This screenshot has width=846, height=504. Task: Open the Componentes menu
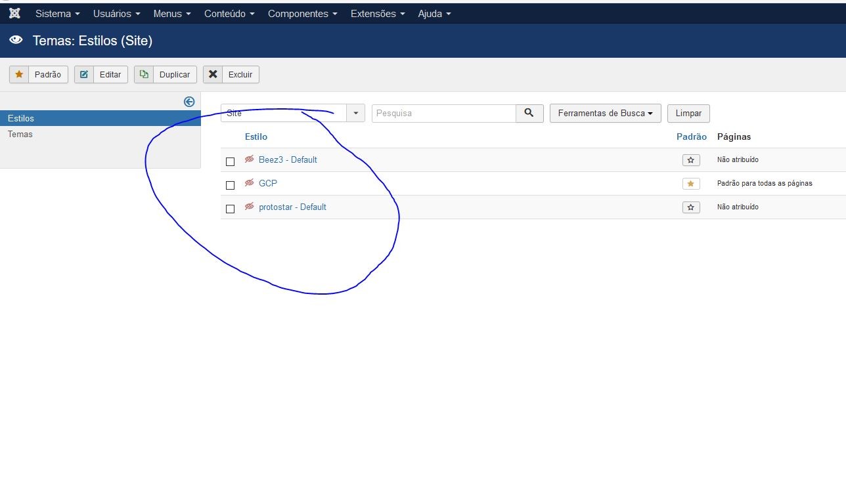(x=302, y=14)
